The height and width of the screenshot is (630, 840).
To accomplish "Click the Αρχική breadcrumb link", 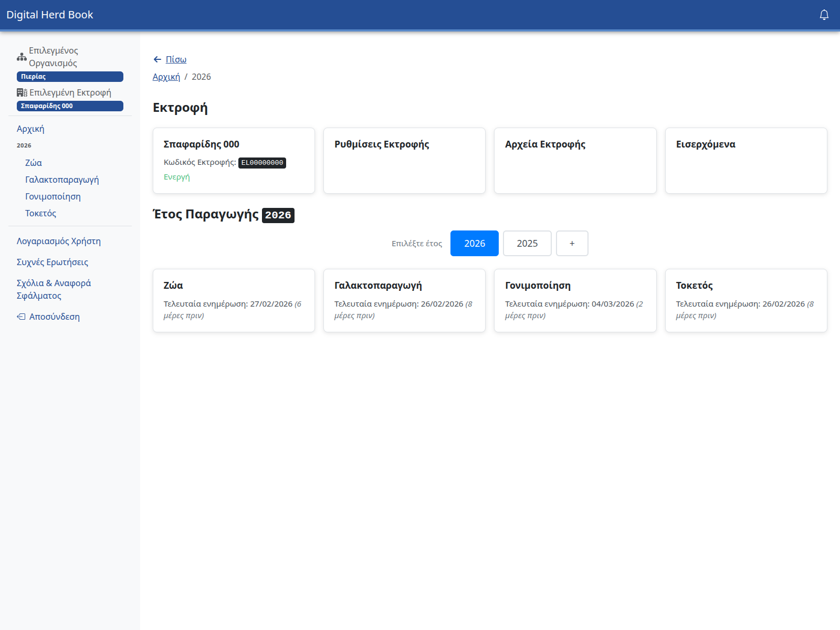I will pos(166,77).
